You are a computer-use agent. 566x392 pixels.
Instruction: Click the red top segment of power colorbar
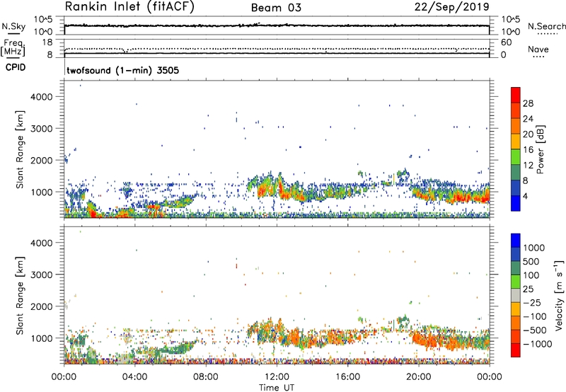(x=516, y=95)
